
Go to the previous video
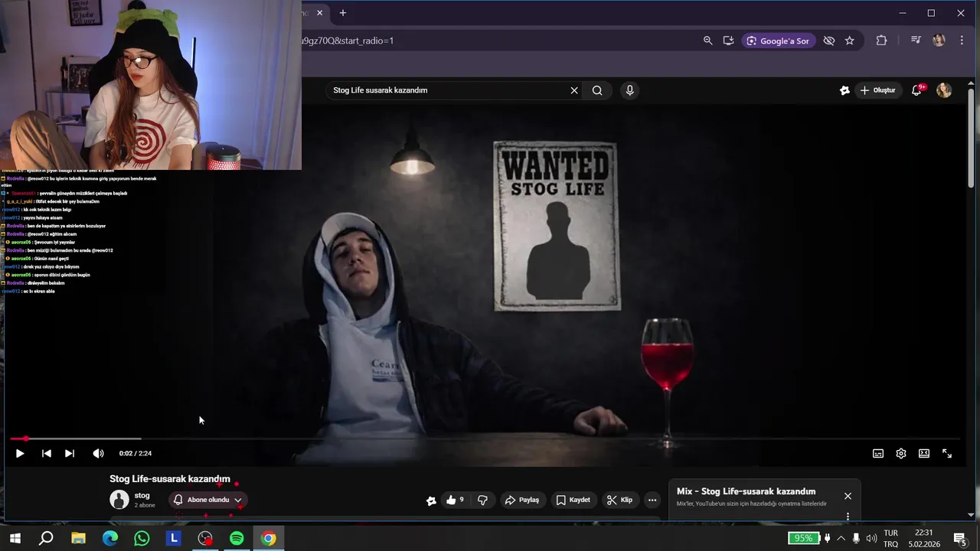point(46,453)
